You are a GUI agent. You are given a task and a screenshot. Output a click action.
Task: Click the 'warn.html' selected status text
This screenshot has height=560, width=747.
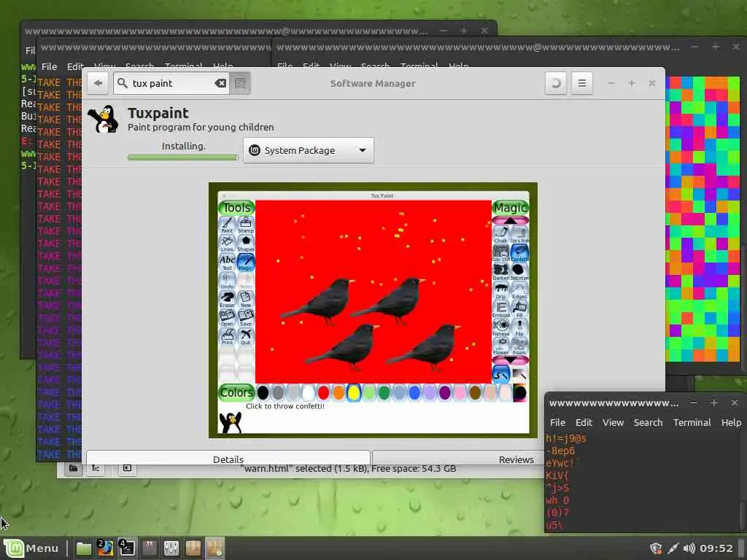[x=348, y=469]
